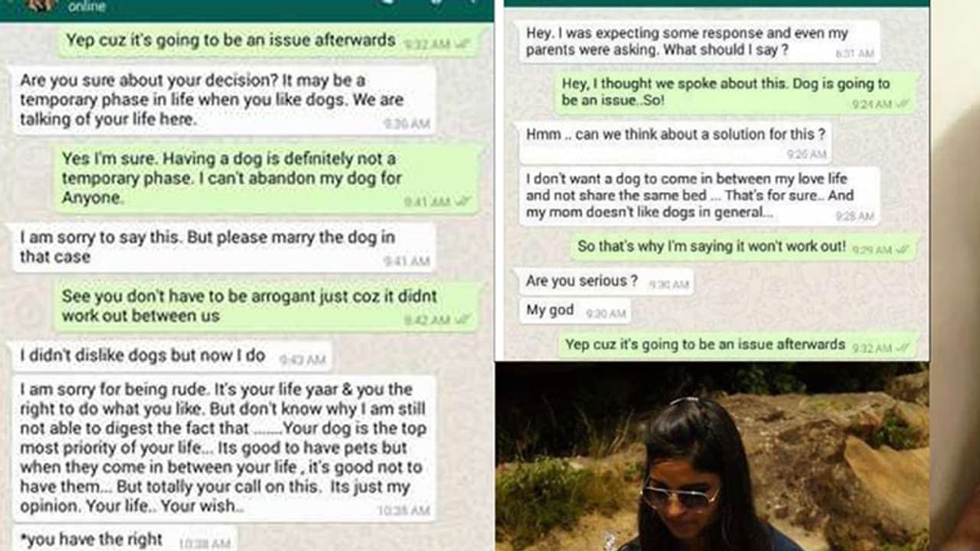Screen dimensions: 980x551
Task: Select the 'Yes I'm sure. Having a dog' reply
Action: pyautogui.click(x=270, y=178)
